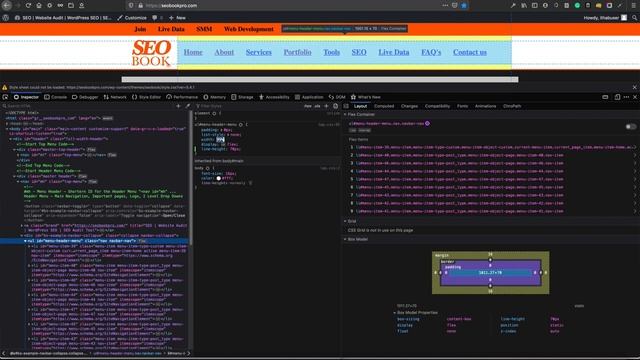Open the Contact us navigation link
This screenshot has width=640, height=360.
tap(470, 52)
